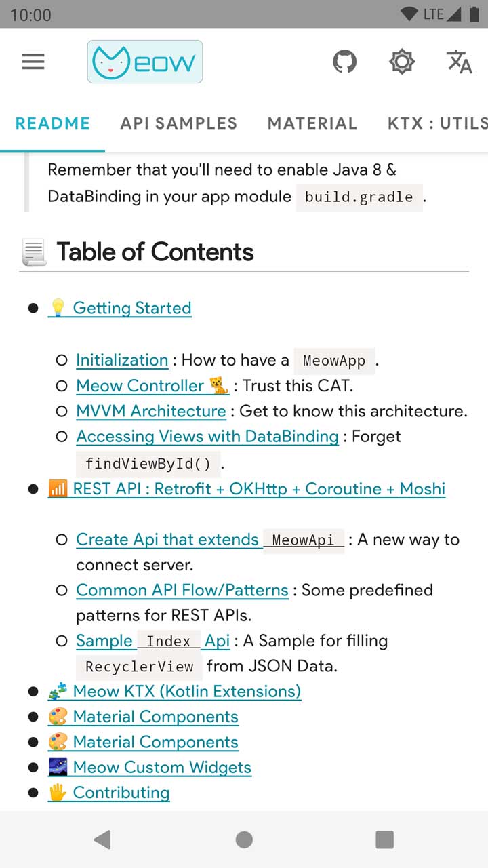Open Accessing Views with DataBinding link
The image size is (488, 868).
tap(207, 437)
